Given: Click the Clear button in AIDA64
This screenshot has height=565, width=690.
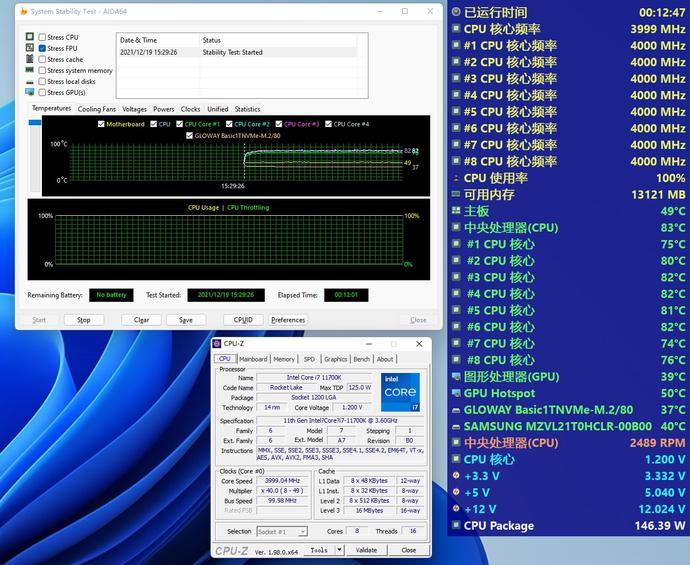Looking at the screenshot, I should 141,320.
